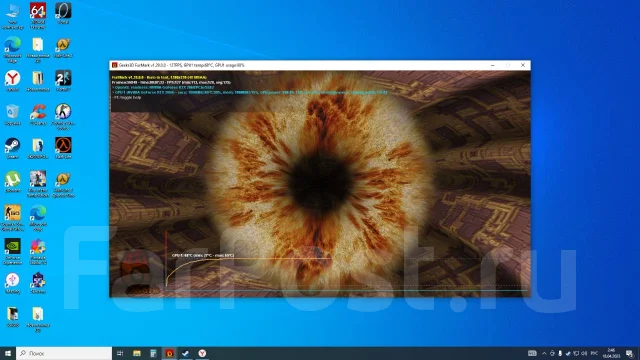Image resolution: width=640 pixels, height=360 pixels.
Task: Open the Half-Life 2 desktop shortcut
Action: point(63,47)
